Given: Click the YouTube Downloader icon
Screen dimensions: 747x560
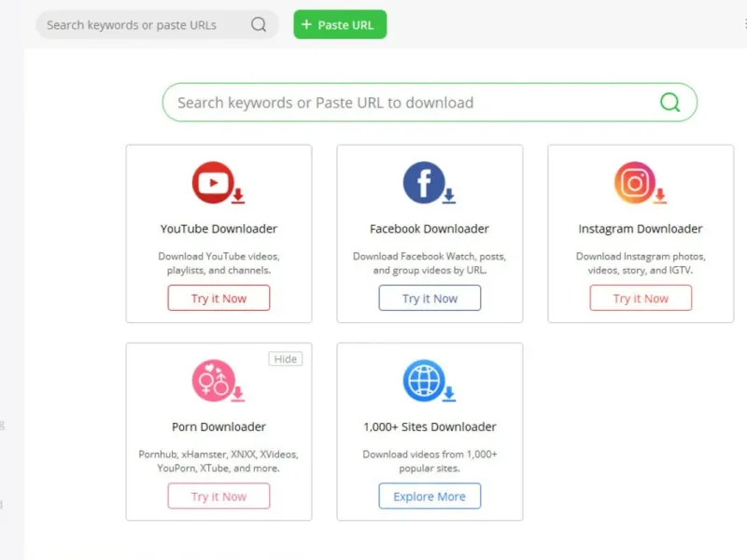Looking at the screenshot, I should (x=218, y=183).
